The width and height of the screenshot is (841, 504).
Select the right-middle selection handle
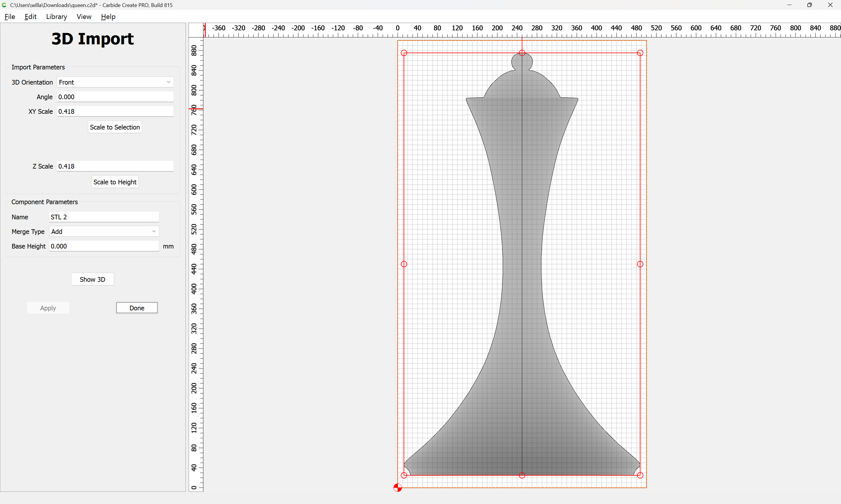640,264
